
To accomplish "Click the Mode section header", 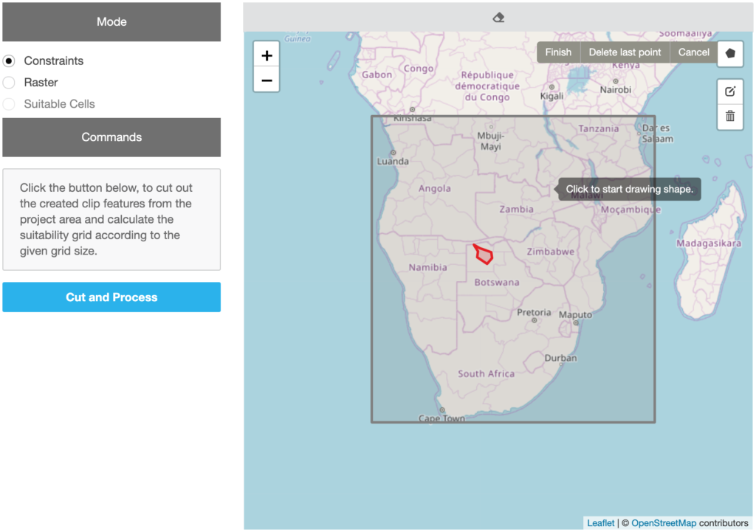I will 111,21.
